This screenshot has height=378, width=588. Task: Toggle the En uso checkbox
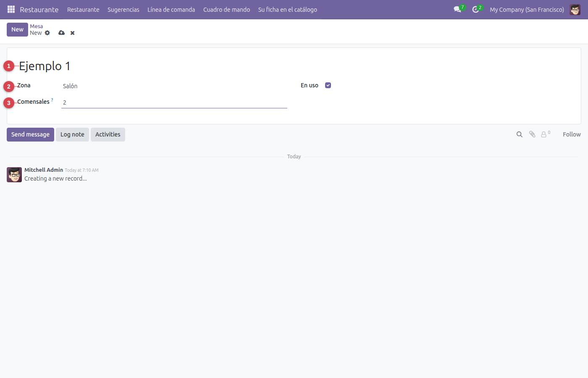coord(328,85)
